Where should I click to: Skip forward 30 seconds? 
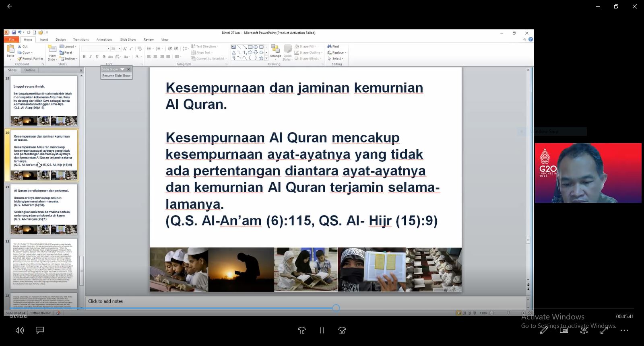coord(342,330)
